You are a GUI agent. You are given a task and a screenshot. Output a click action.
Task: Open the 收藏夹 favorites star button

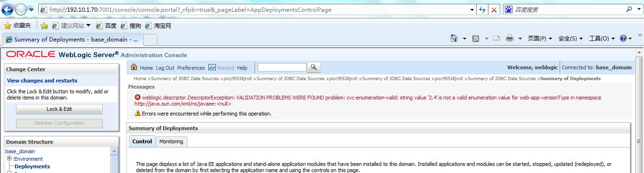coord(17,25)
